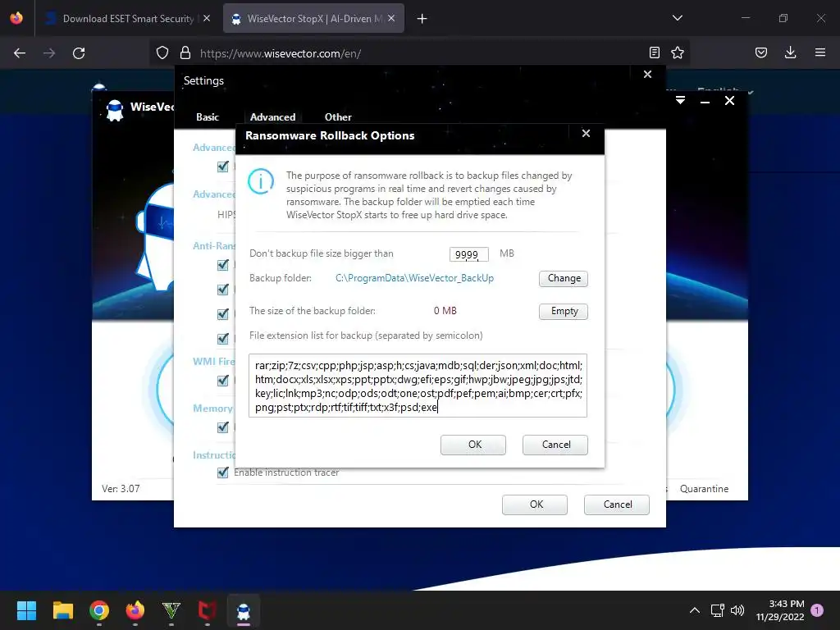Click the info icon in rollback dialog

pyautogui.click(x=261, y=181)
